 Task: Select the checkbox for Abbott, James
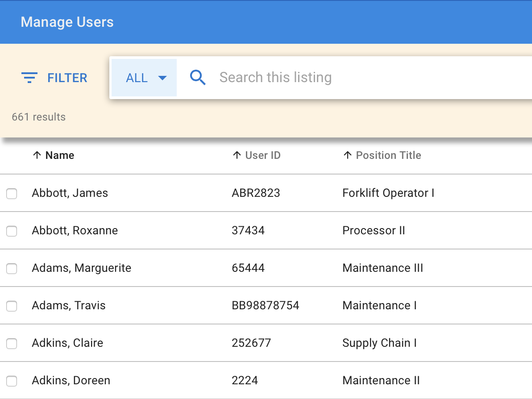tap(12, 193)
